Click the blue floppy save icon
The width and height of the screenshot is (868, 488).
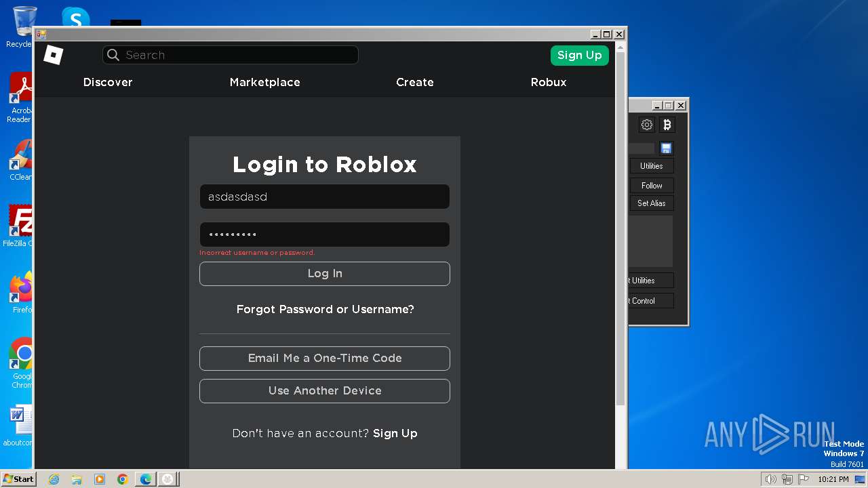[666, 148]
